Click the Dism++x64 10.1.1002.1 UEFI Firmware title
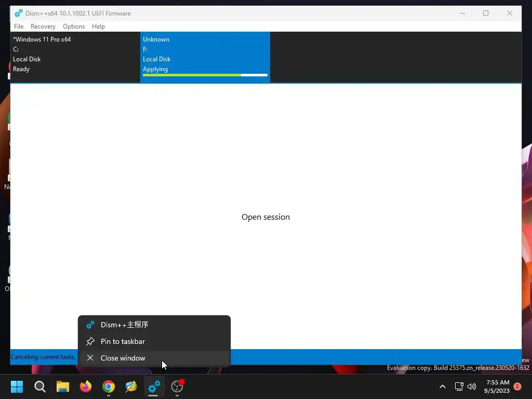The height and width of the screenshot is (399, 532). tap(78, 14)
